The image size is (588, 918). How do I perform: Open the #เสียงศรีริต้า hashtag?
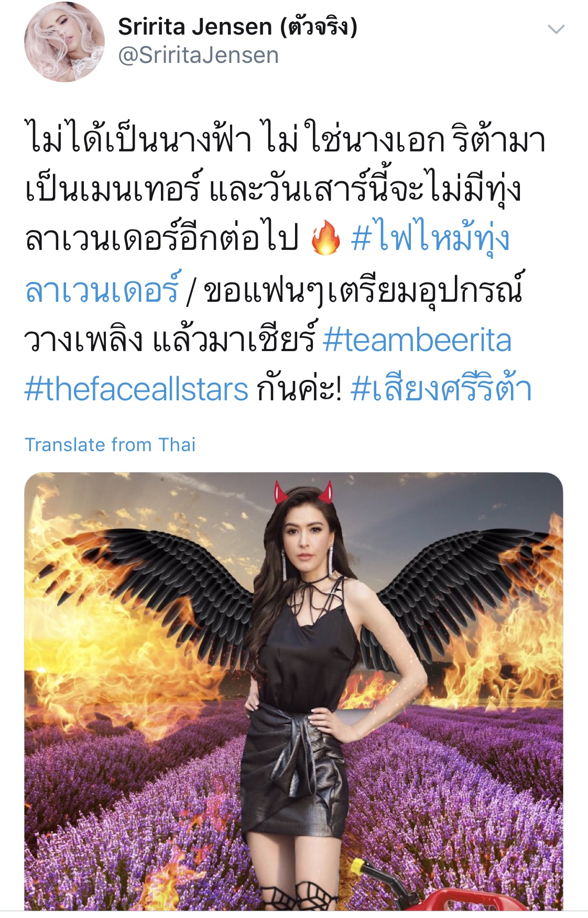pyautogui.click(x=442, y=389)
